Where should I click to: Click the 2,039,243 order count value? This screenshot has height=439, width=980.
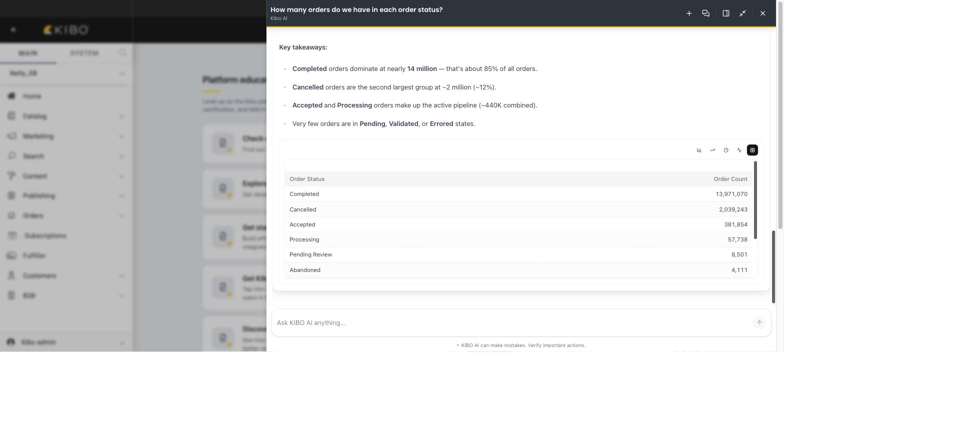pos(733,209)
